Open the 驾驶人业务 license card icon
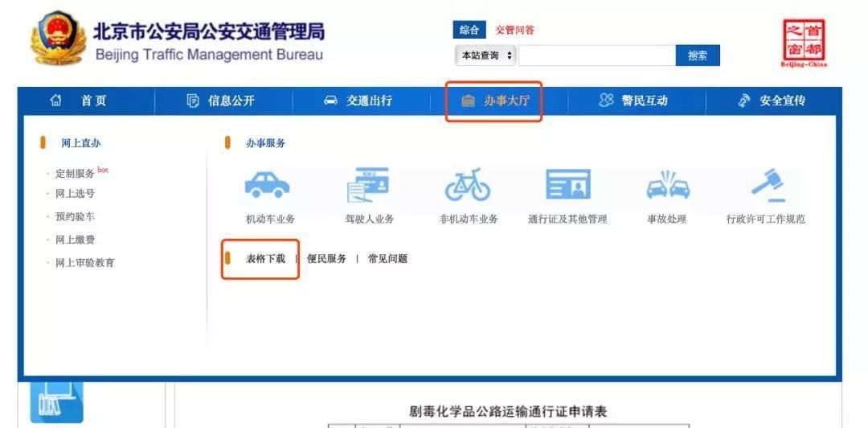 [x=368, y=184]
